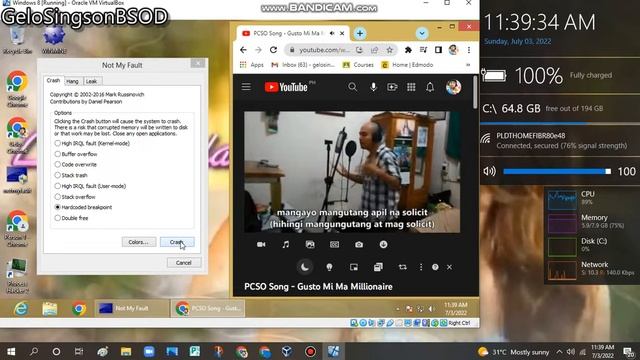Go back in Chrome browser

coord(243,50)
